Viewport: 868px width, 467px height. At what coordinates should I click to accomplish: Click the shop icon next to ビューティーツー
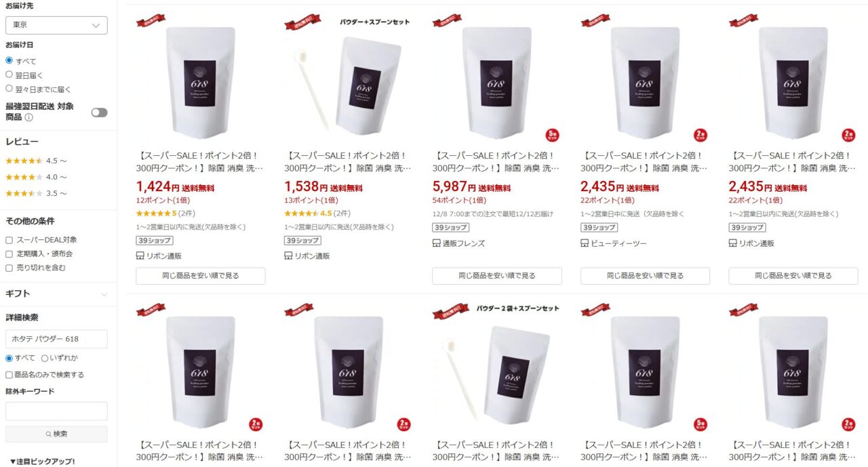point(585,243)
